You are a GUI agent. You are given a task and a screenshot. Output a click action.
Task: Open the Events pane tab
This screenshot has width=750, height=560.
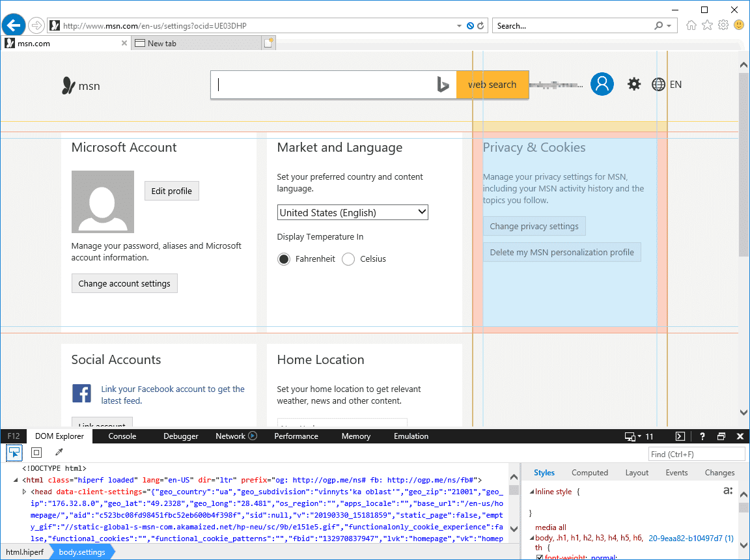point(676,473)
